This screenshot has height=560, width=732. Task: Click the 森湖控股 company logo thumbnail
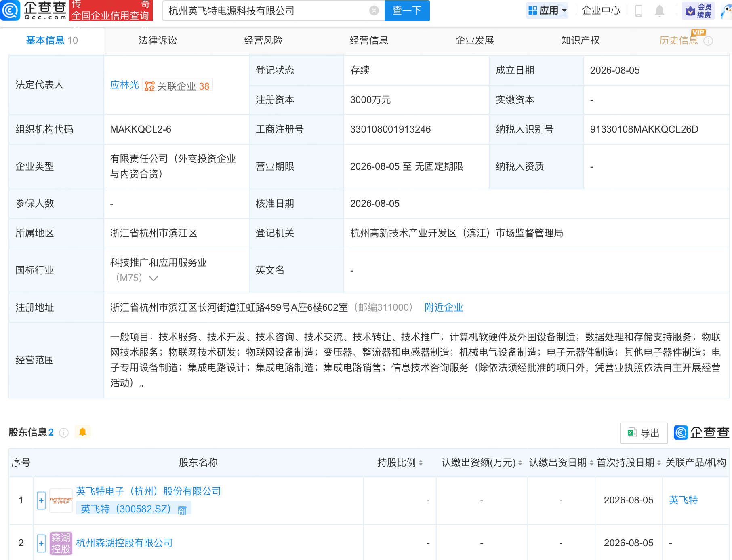coord(61,543)
